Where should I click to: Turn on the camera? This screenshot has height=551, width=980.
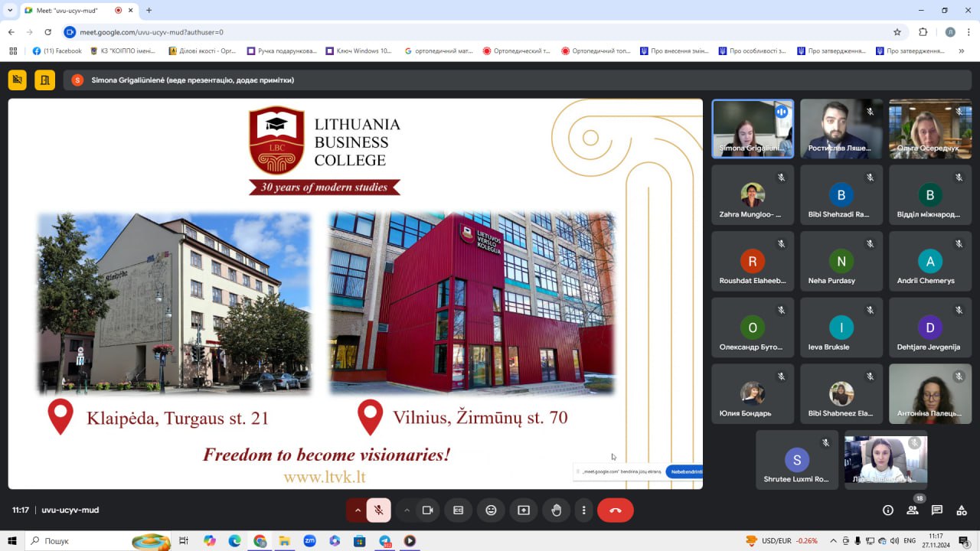[427, 510]
